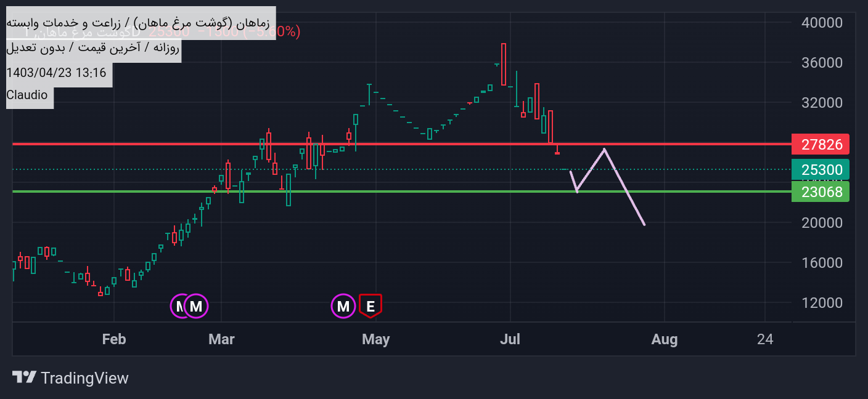
Task: Click the Feb label on the time axis
Action: click(114, 339)
